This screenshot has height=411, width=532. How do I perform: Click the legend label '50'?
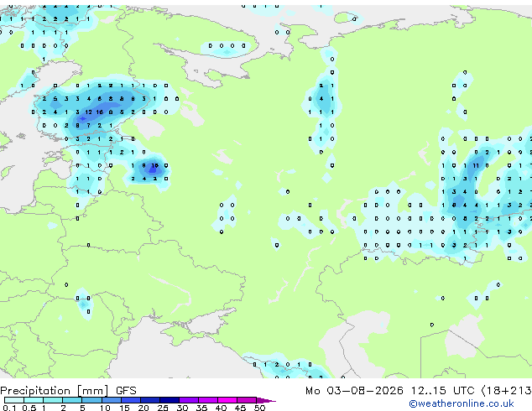(259, 408)
